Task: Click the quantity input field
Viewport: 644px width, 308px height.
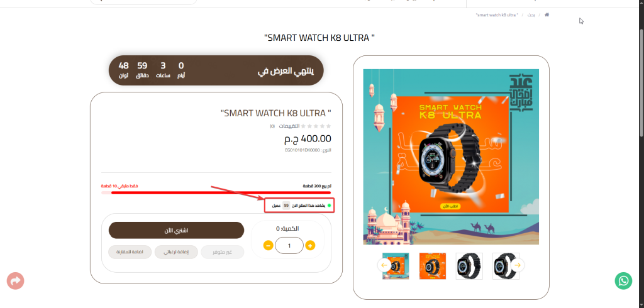Action: 289,245
